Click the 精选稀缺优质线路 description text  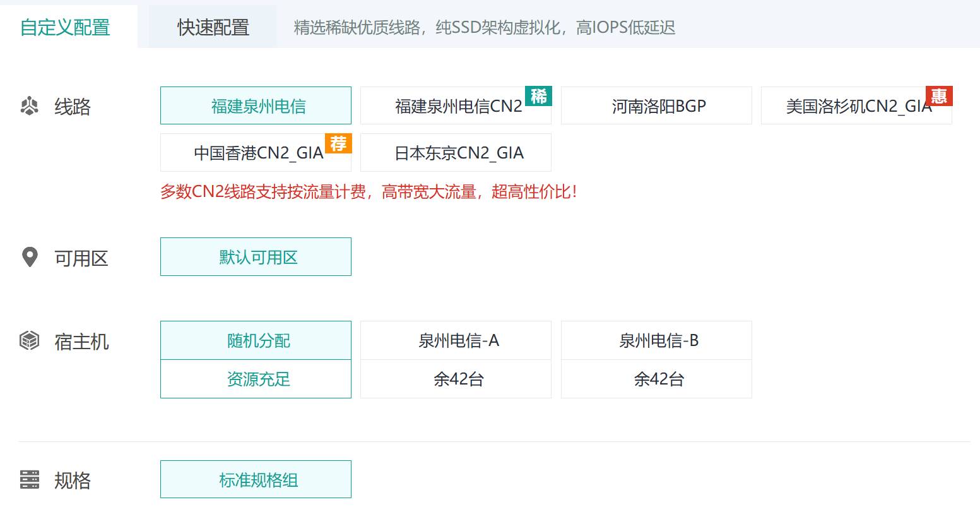coord(485,28)
